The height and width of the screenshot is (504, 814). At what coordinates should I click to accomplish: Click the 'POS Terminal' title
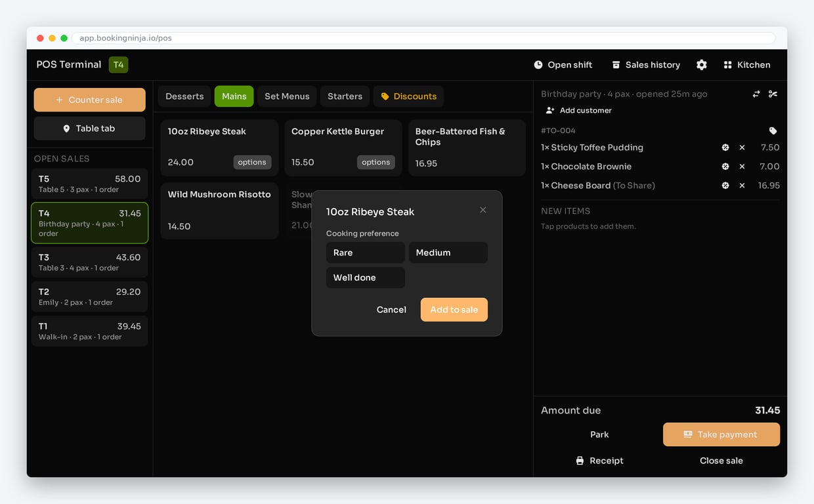coord(69,64)
